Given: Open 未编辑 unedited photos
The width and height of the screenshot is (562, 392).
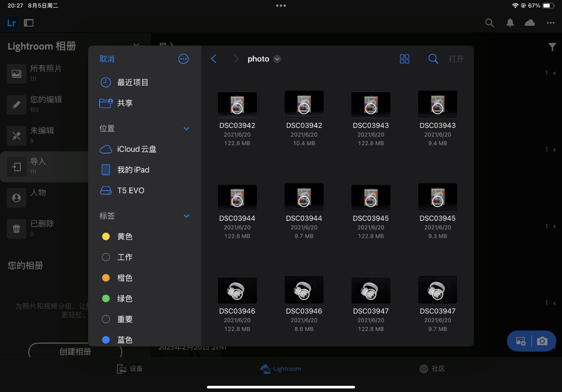Looking at the screenshot, I should tap(44, 135).
